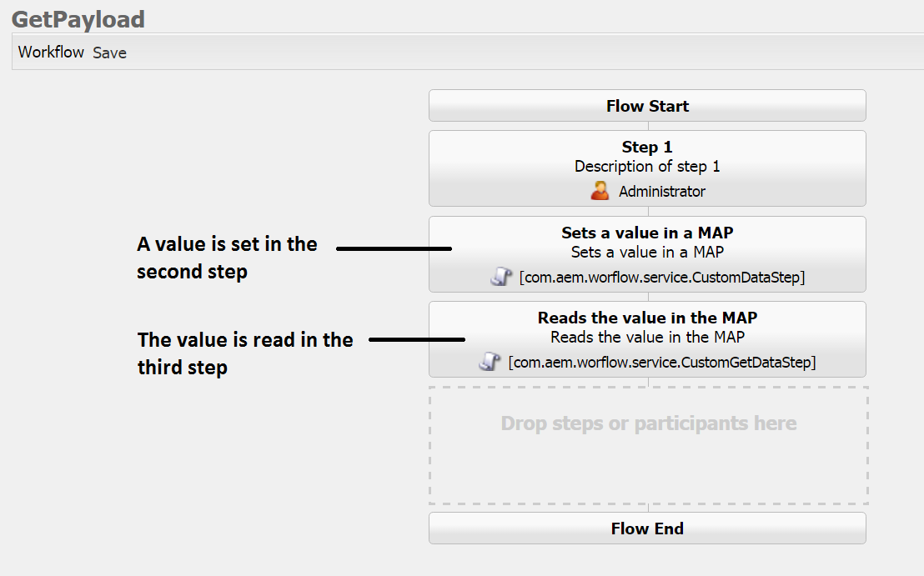
Task: Click the 'The value is read in the third step' note
Action: click(x=244, y=353)
